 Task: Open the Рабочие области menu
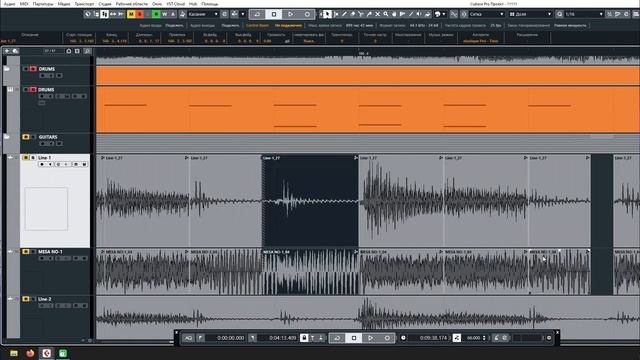132,4
